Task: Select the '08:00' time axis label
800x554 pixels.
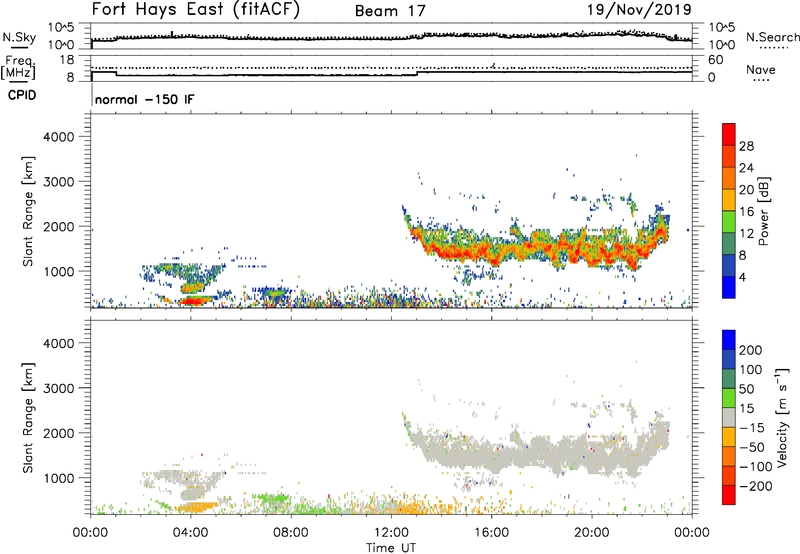Action: [291, 533]
